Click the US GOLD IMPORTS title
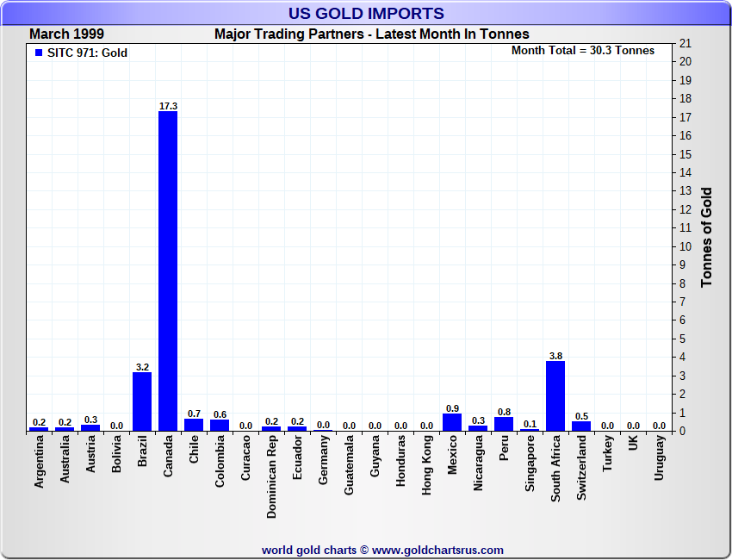Screen dimensions: 732x560 366,14
